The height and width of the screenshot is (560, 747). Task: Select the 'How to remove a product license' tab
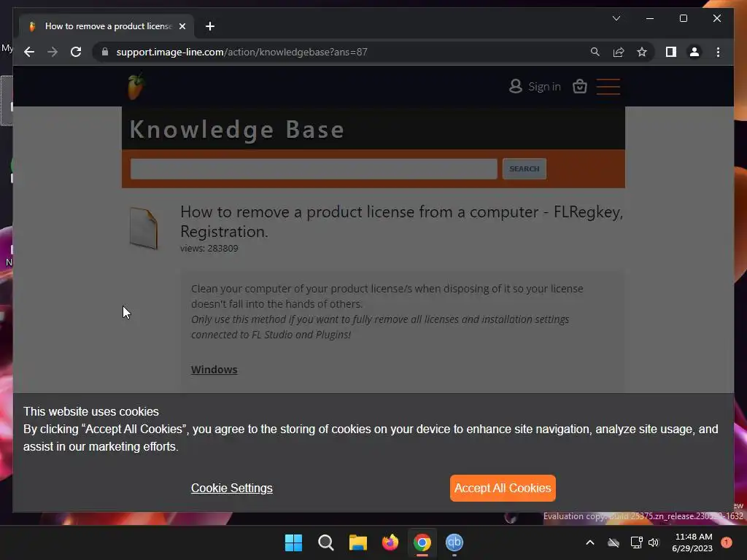[107, 26]
